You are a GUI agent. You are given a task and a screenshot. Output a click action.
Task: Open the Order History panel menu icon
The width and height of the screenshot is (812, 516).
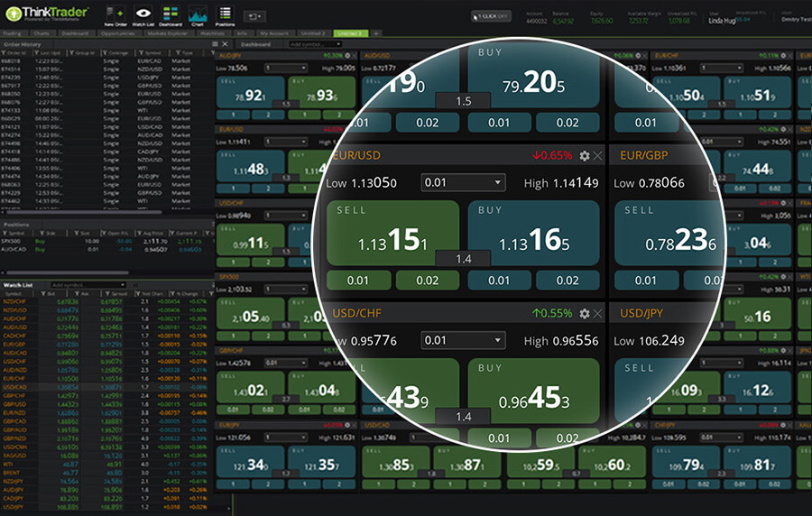coord(214,43)
